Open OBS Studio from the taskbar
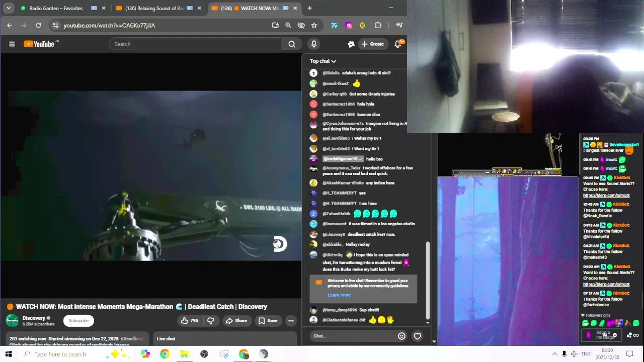The width and height of the screenshot is (644, 362). (x=204, y=354)
